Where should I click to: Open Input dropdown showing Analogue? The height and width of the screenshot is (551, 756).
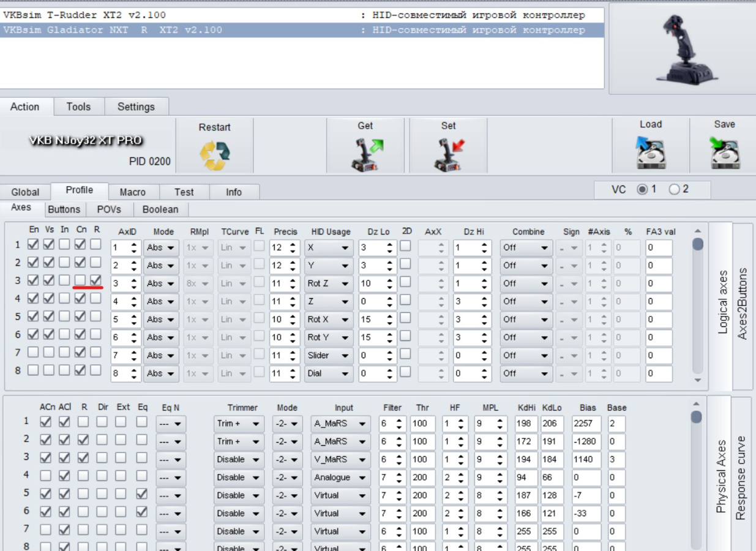[x=341, y=478]
